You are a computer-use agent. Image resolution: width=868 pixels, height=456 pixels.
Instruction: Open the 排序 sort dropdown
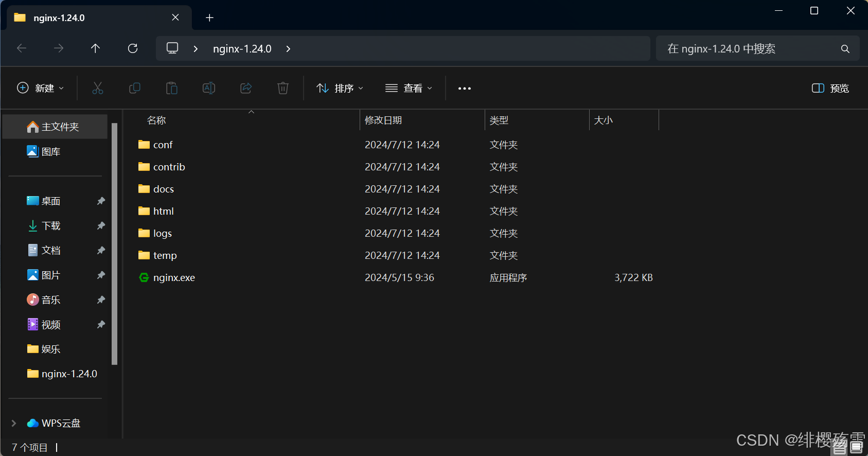coord(340,88)
